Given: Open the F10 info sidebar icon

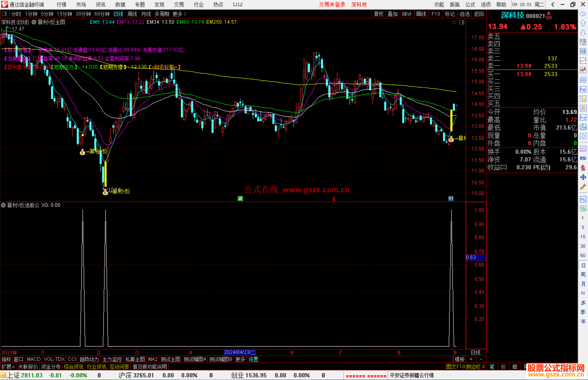Looking at the screenshot, I should 583,90.
